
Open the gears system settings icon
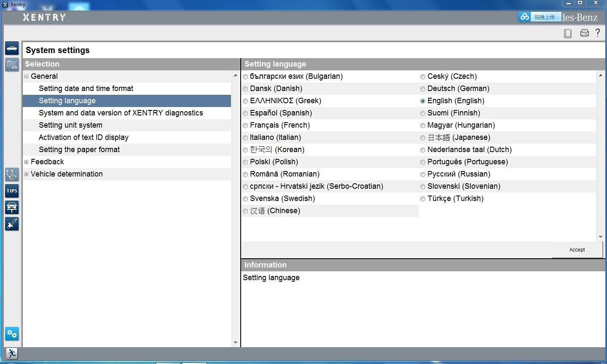(12, 334)
